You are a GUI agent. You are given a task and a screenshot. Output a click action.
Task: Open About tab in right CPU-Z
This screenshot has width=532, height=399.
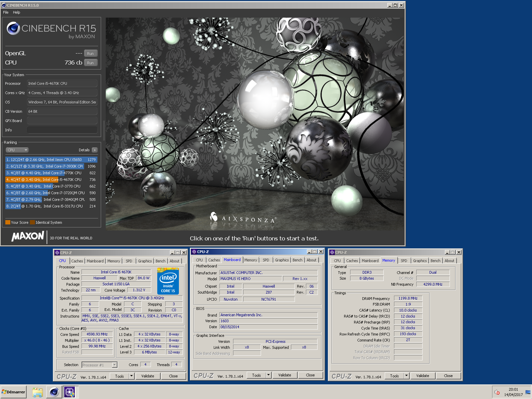tap(449, 261)
